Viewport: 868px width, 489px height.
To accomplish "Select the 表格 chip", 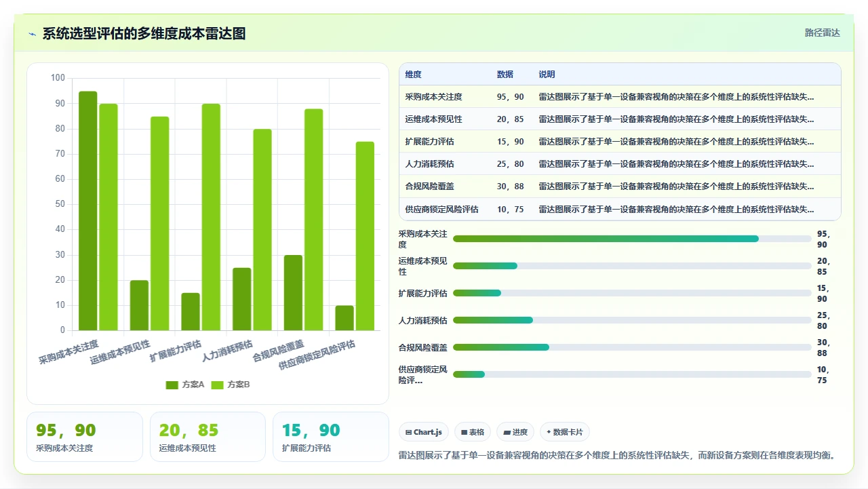I will coord(473,432).
